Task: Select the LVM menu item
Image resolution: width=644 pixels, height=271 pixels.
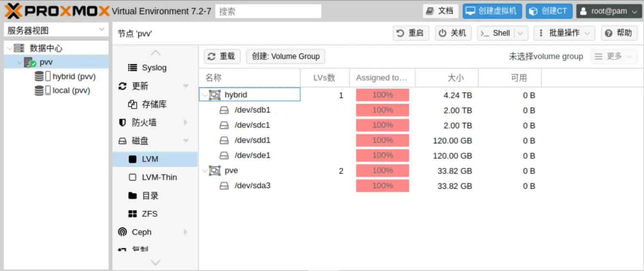Action: click(155, 159)
